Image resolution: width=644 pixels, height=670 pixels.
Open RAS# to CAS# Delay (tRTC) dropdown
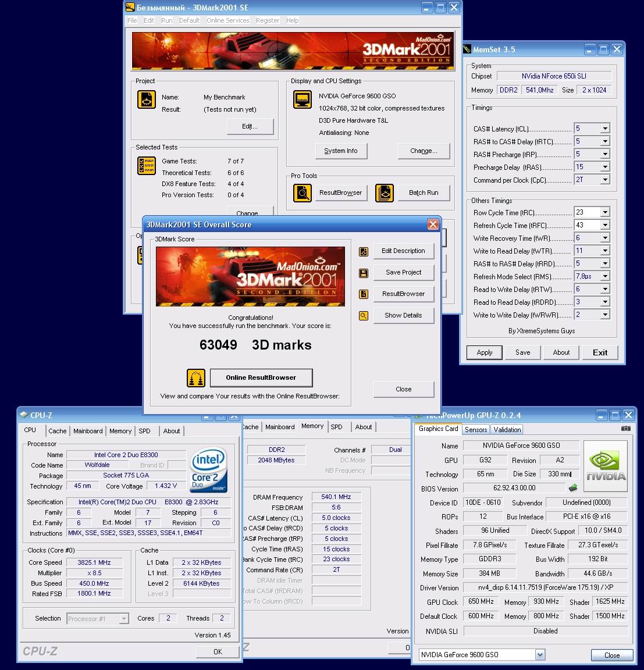(x=605, y=141)
